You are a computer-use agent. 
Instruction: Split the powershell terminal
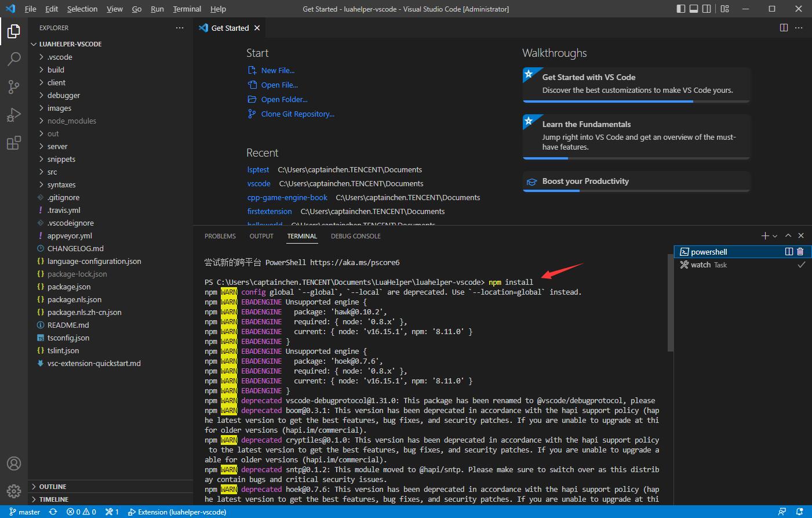click(789, 252)
